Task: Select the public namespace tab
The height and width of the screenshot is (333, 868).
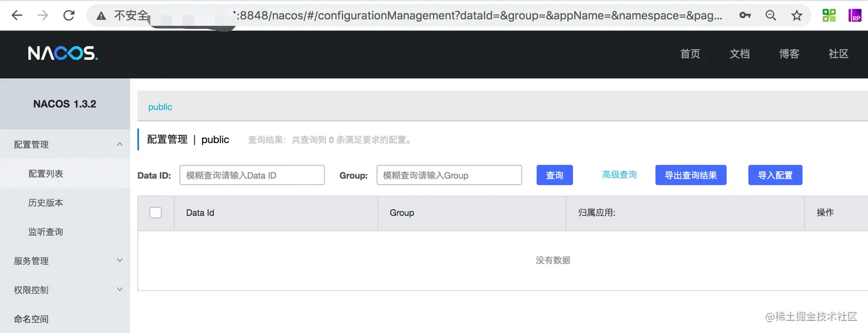Action: (x=160, y=107)
